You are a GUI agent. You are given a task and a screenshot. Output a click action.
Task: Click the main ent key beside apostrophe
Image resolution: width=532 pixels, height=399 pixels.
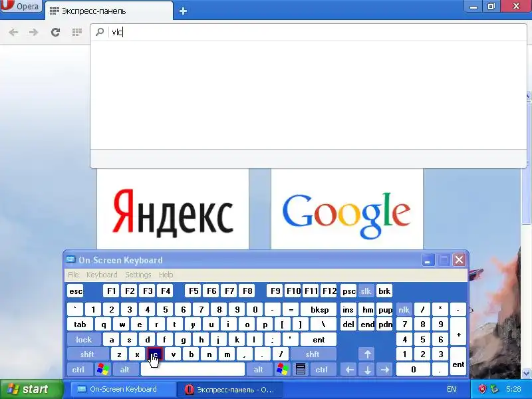click(319, 340)
